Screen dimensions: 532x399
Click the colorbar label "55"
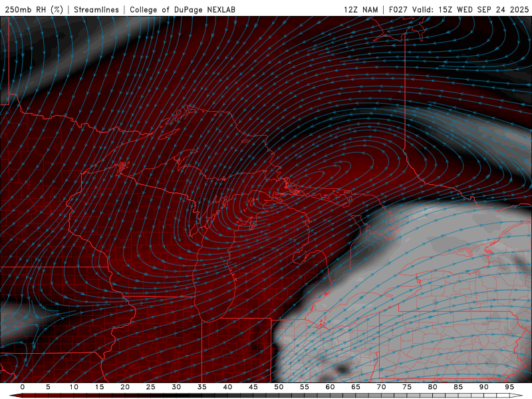305,387
